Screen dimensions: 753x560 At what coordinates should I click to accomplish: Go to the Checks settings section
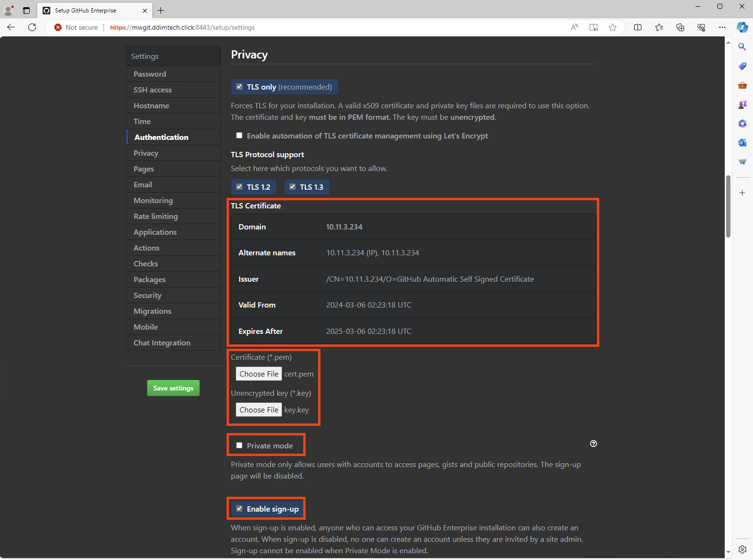click(x=173, y=263)
